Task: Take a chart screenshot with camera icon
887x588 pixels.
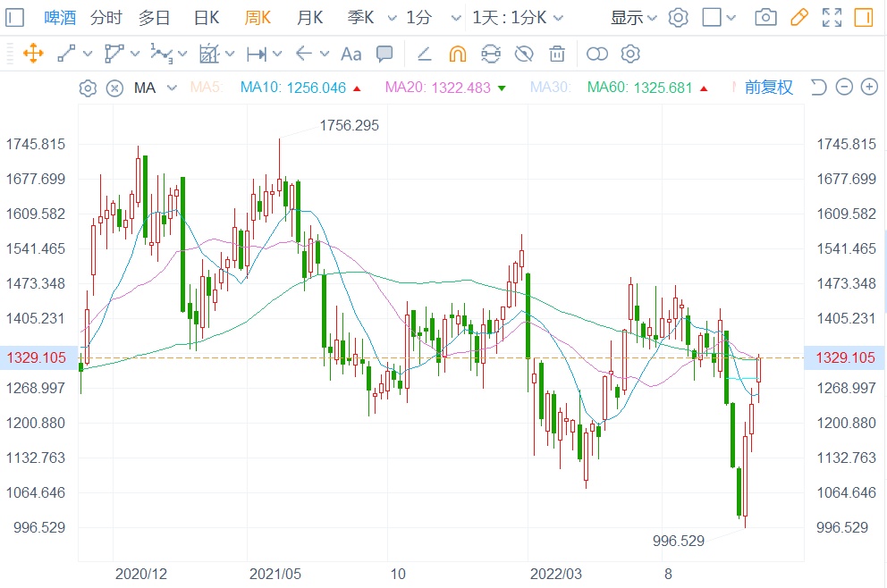Action: point(765,17)
